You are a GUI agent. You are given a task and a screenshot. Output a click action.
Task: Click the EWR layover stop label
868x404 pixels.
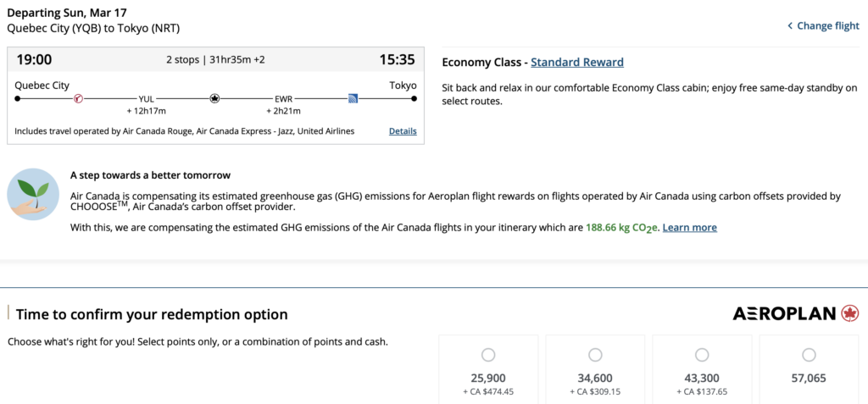(x=283, y=99)
